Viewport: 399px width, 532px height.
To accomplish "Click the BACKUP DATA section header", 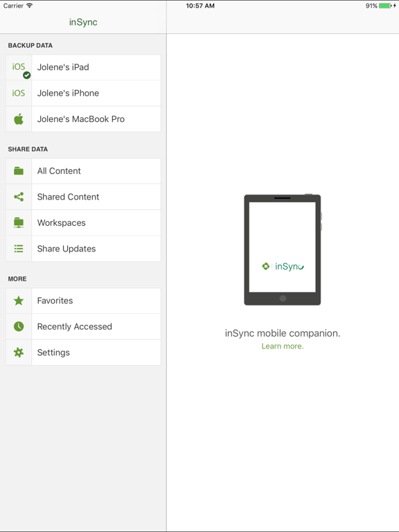I will 30,46.
